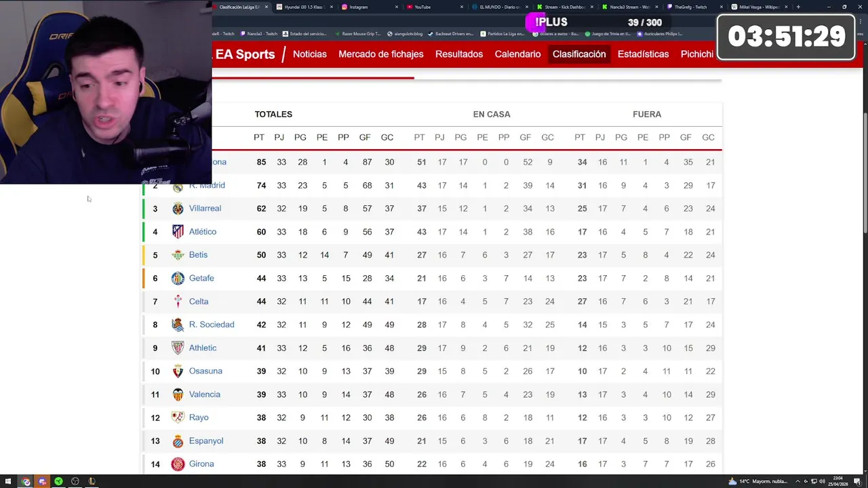The height and width of the screenshot is (488, 868).
Task: Open the Nancla3 Twitch bookmark
Action: click(258, 33)
